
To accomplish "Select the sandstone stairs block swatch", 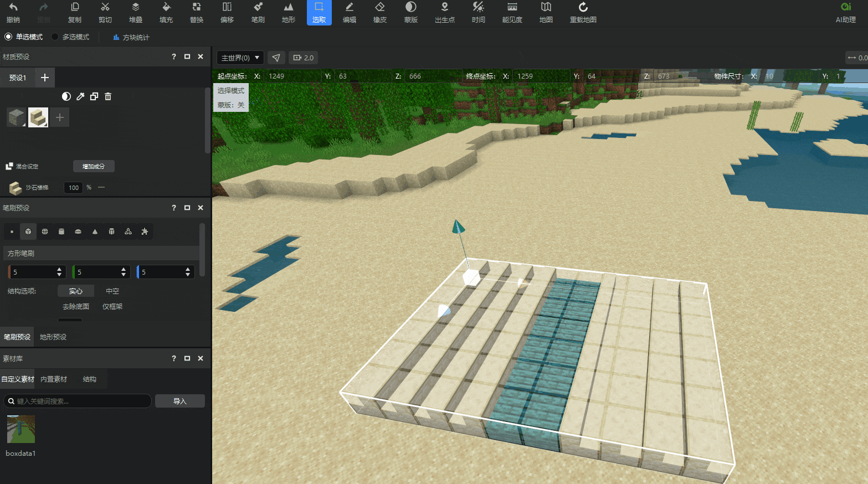I will click(x=38, y=117).
